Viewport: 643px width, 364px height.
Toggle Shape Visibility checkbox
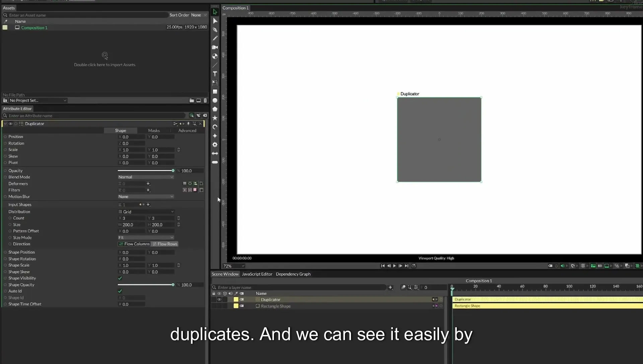pos(120,278)
